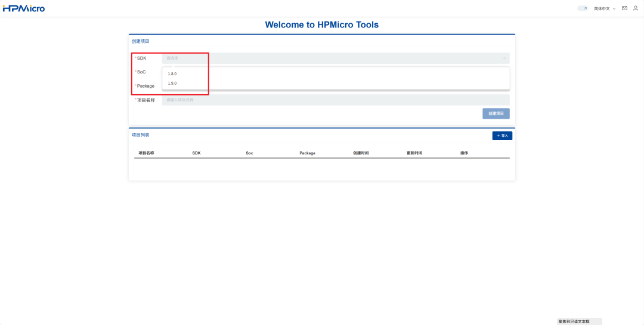The height and width of the screenshot is (325, 644).
Task: Click the SDK column header in table
Action: pos(196,153)
